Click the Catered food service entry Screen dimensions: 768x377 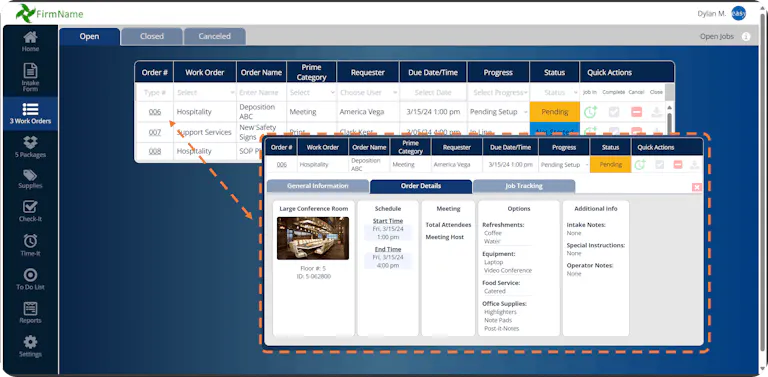click(495, 291)
